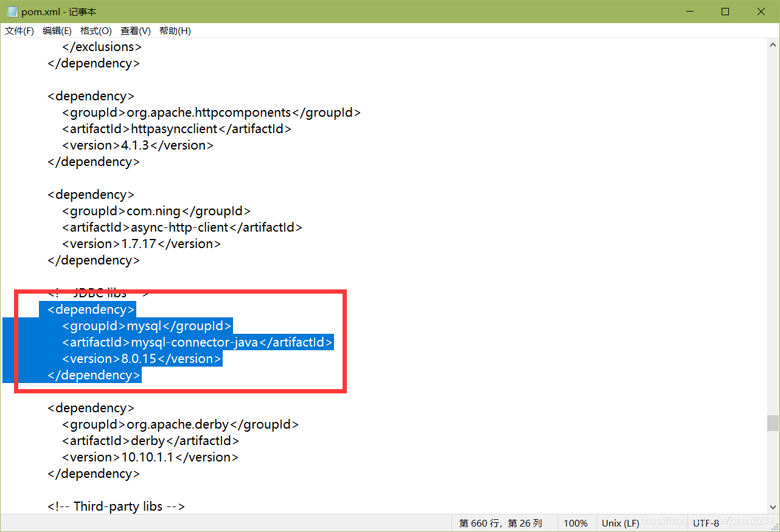Click the mysql-connector-java artifactId line
The width and height of the screenshot is (780, 532).
[x=197, y=342]
